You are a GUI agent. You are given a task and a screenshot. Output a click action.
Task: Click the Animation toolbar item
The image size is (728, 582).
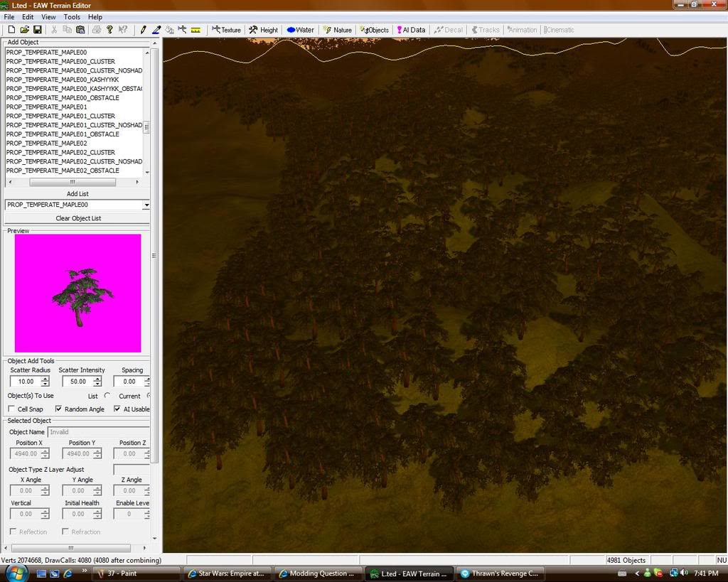pyautogui.click(x=522, y=30)
